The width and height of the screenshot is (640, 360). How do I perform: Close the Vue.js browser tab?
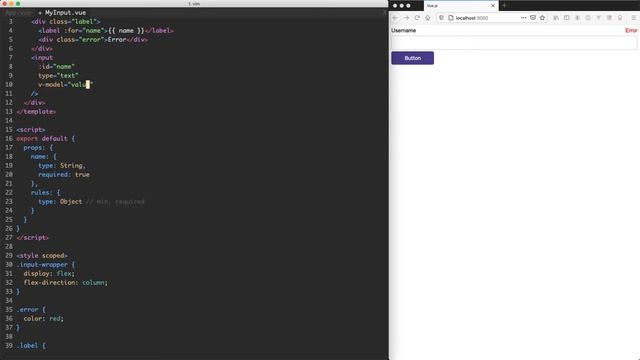(493, 6)
